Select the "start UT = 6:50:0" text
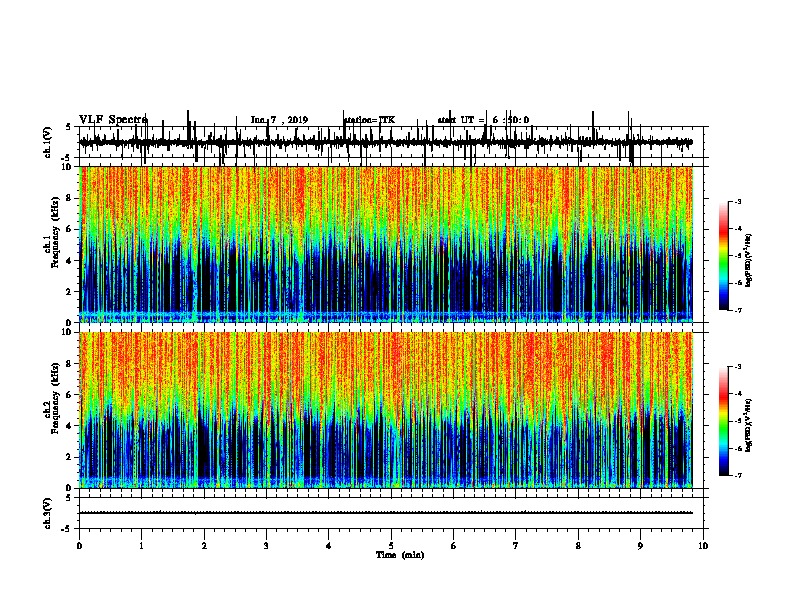Screen dimensions: 792x612 pyautogui.click(x=483, y=120)
